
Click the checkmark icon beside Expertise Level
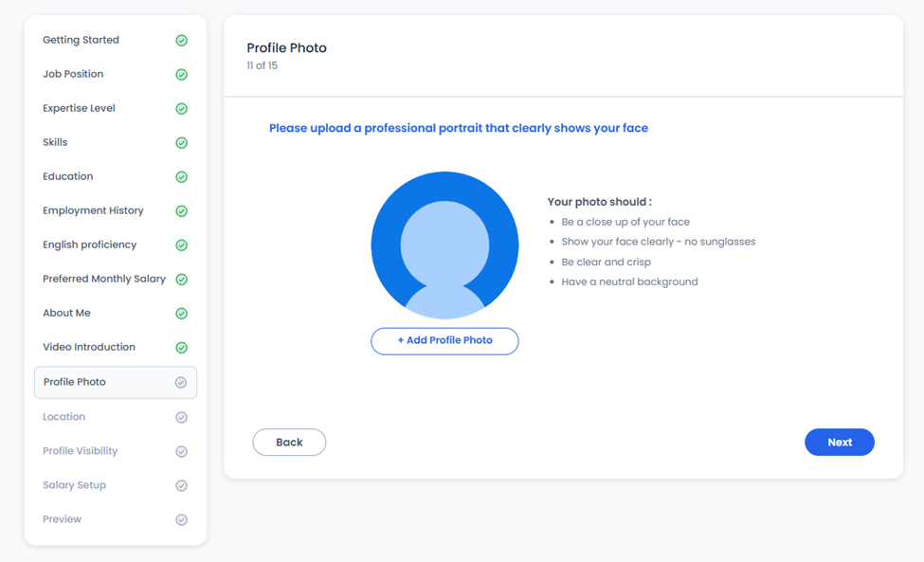(182, 109)
